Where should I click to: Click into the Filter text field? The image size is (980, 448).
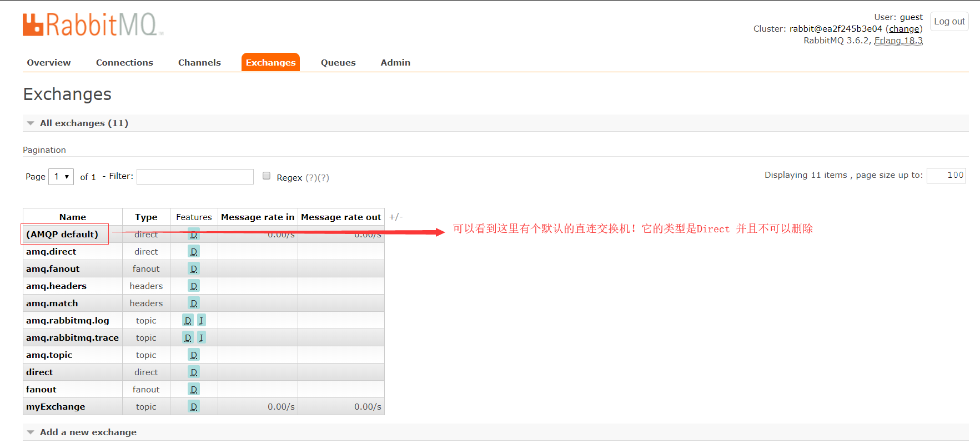coord(195,177)
